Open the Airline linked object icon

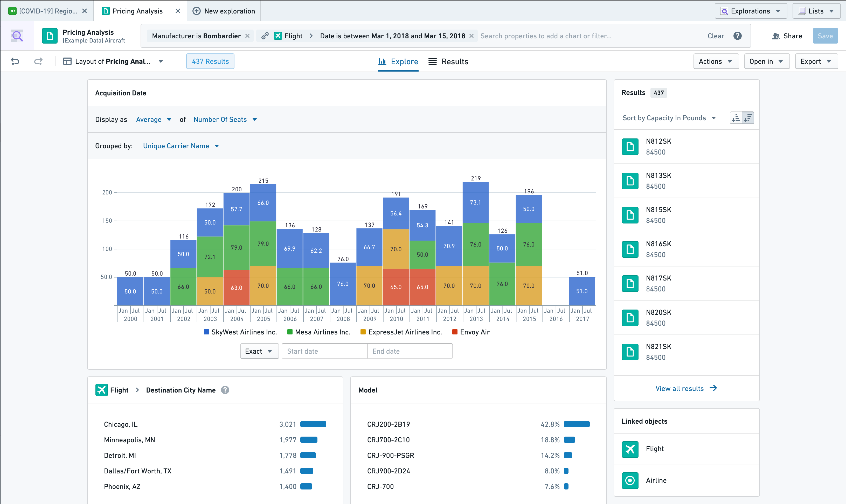[630, 480]
